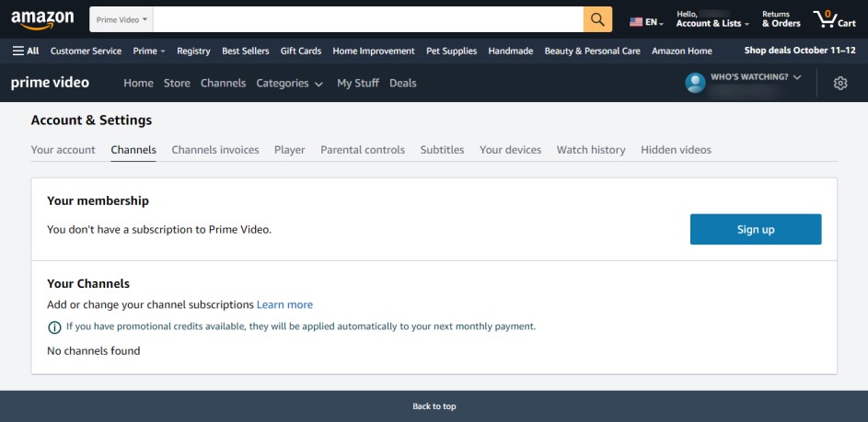Open the All hamburger menu
868x422 pixels.
point(26,51)
